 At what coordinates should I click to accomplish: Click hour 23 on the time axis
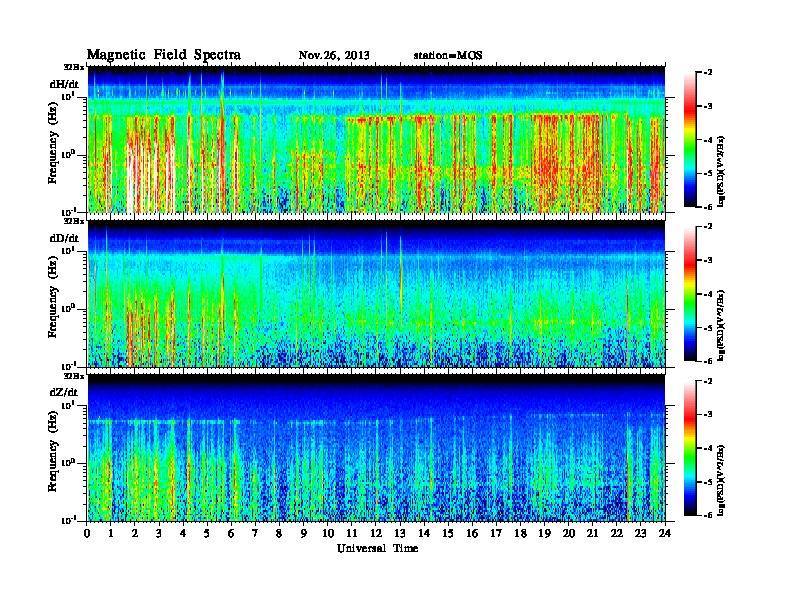pos(640,533)
